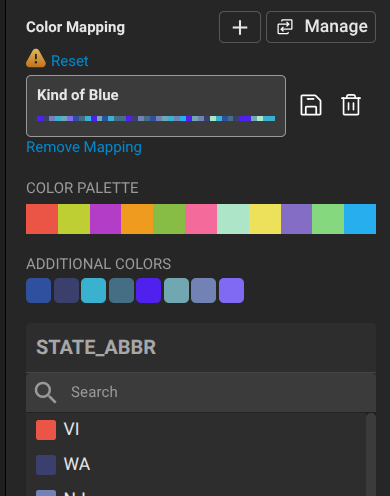Click the Reset link
Image resolution: width=390 pixels, height=496 pixels.
coord(70,61)
